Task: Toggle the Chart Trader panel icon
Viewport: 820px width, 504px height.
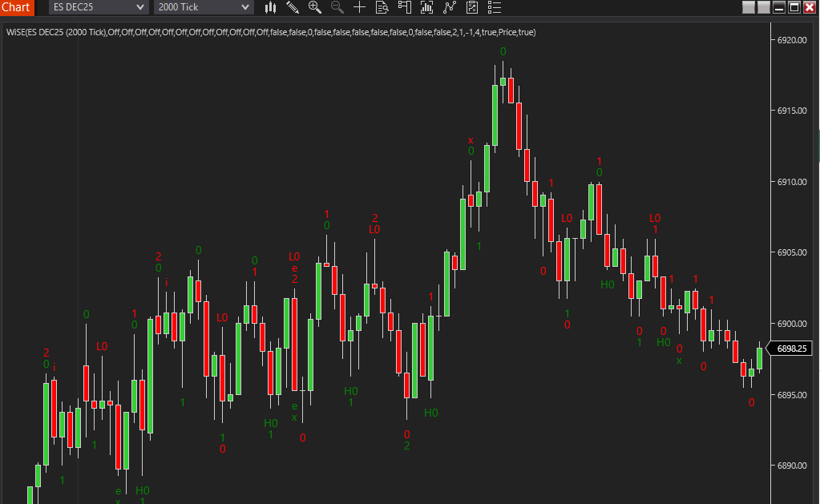Action: 405,7
